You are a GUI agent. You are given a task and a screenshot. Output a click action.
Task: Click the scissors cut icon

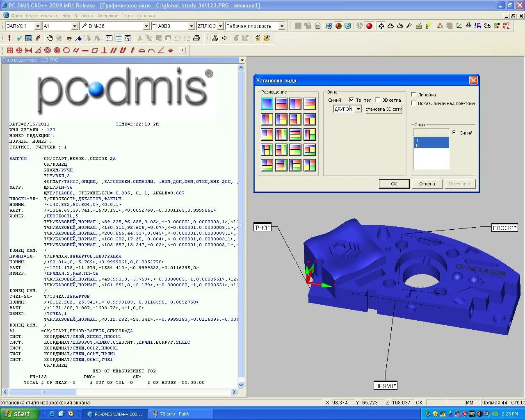[x=140, y=38]
